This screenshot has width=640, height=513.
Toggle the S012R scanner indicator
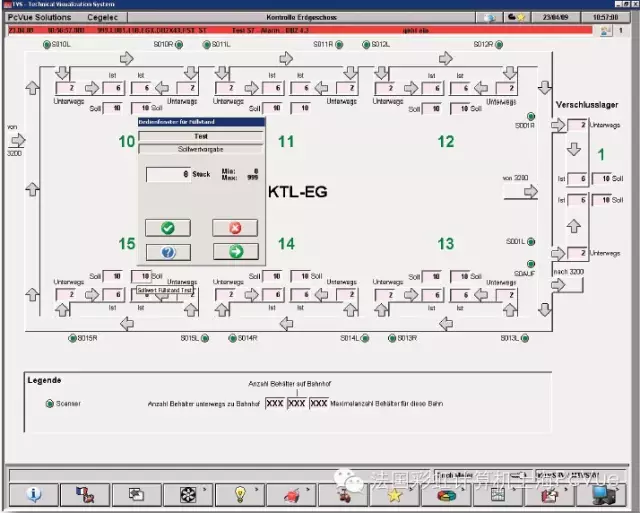(x=499, y=44)
